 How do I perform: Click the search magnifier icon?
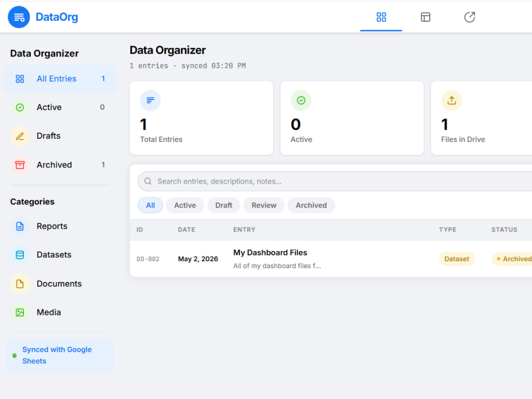(148, 181)
